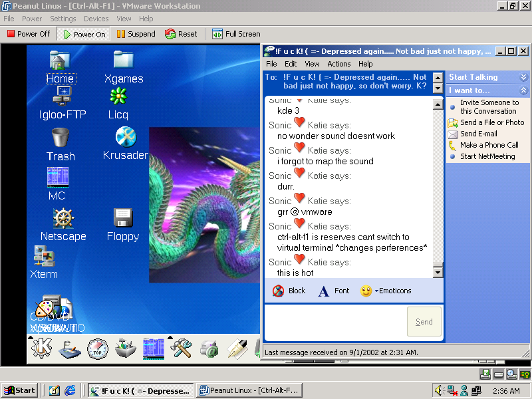Viewport: 532px width, 399px height.
Task: Click the KDE K menu panel icon
Action: click(x=42, y=347)
